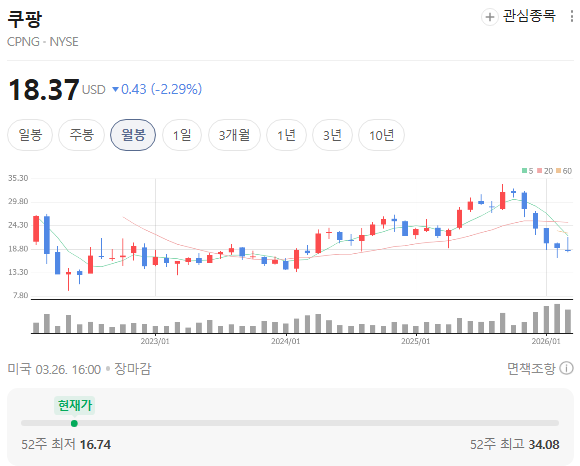Viewport: 580px width, 466px height.
Task: Click the tallest volume bar near 2026/01
Action: 557,318
